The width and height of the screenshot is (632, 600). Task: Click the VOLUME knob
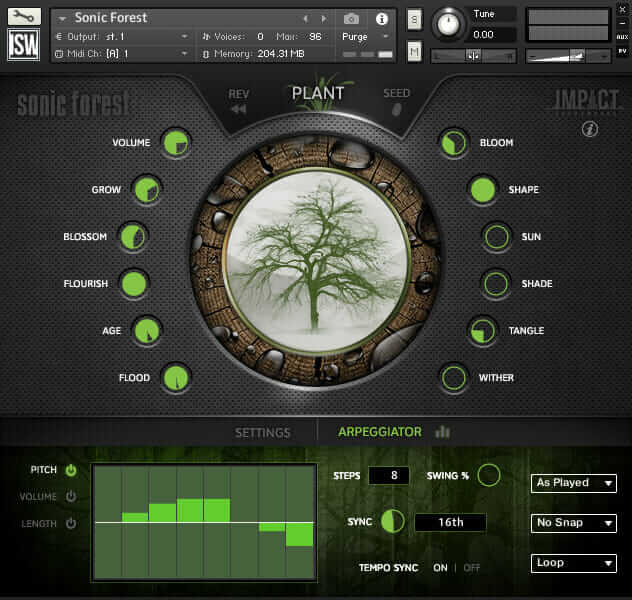click(176, 143)
